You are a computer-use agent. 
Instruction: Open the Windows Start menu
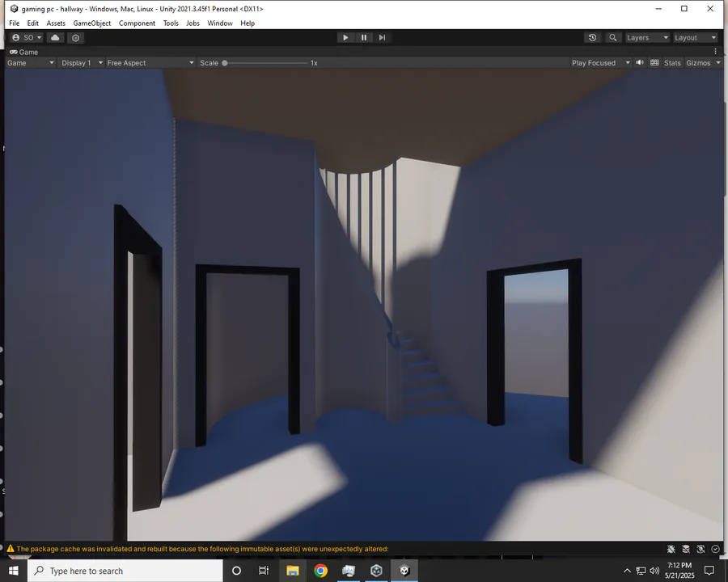pos(14,571)
